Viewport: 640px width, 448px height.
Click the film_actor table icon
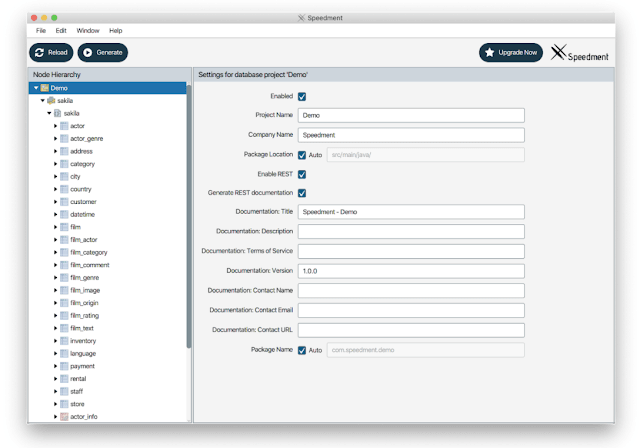coord(64,240)
